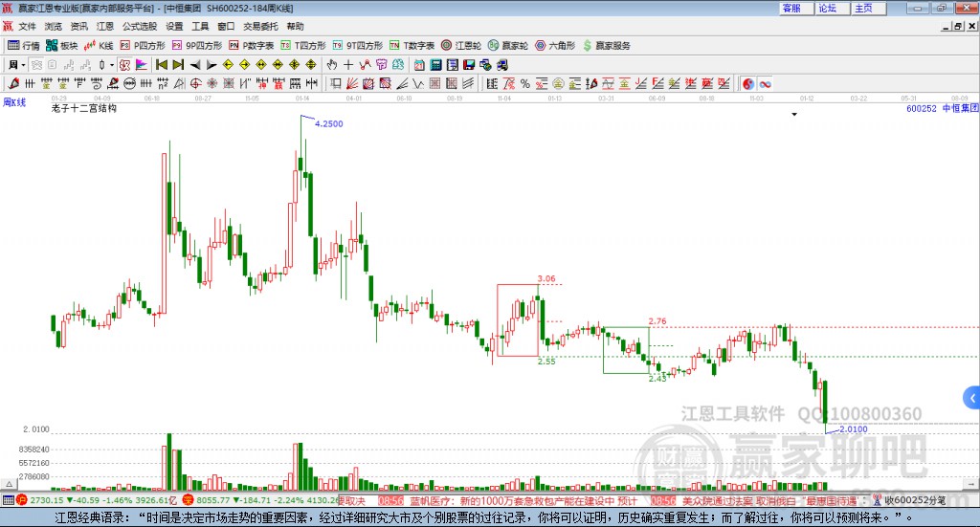Image resolution: width=980 pixels, height=527 pixels.
Task: Open the 行情 market quotes view
Action: (23, 46)
